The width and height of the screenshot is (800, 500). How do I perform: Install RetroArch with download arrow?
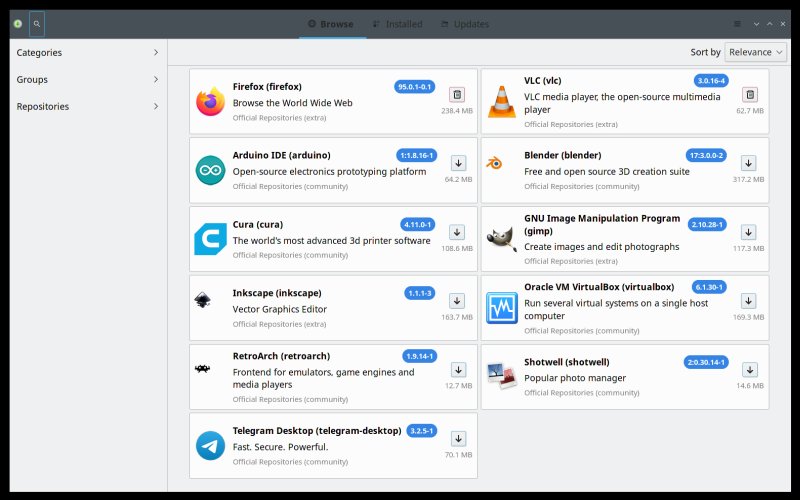click(458, 370)
